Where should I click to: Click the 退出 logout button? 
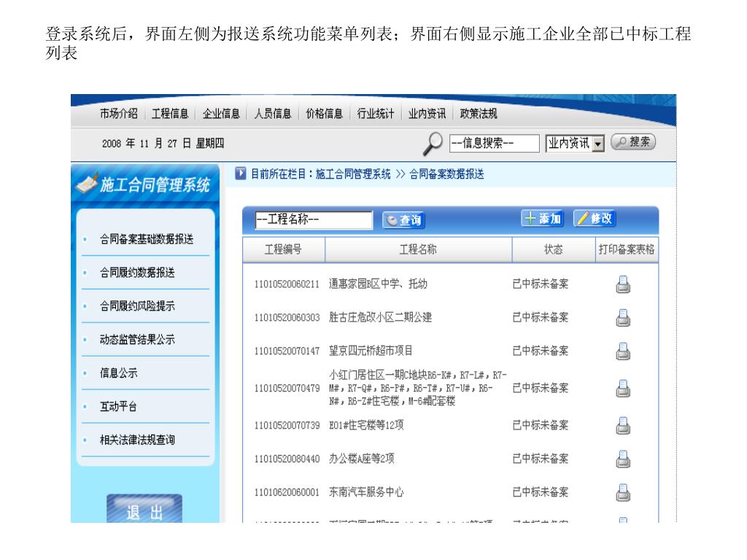coord(144,510)
